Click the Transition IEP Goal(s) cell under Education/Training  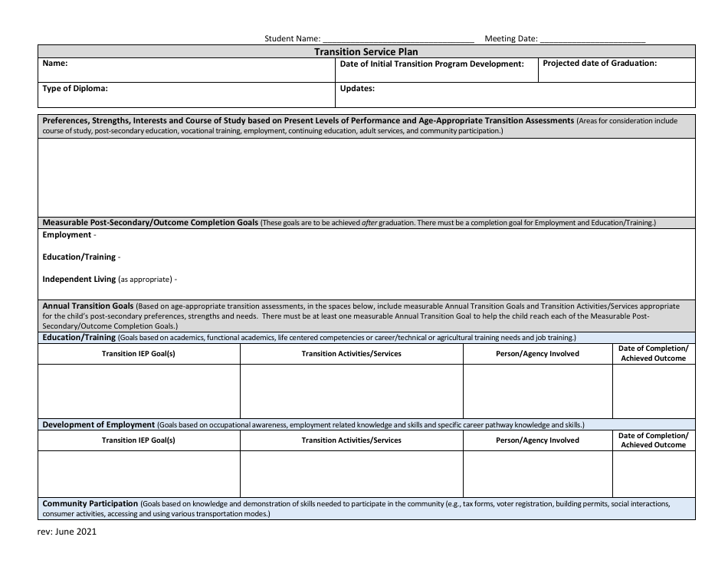pos(139,391)
